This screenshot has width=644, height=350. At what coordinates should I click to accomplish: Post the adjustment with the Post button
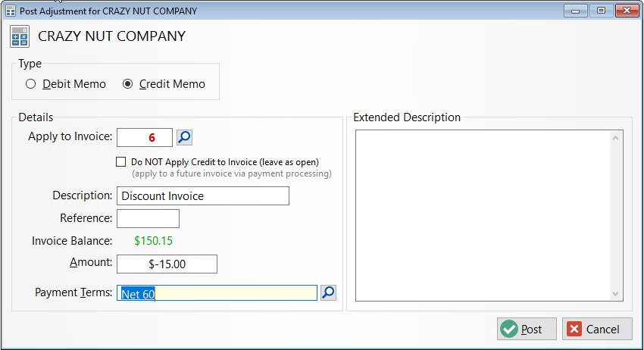click(527, 329)
